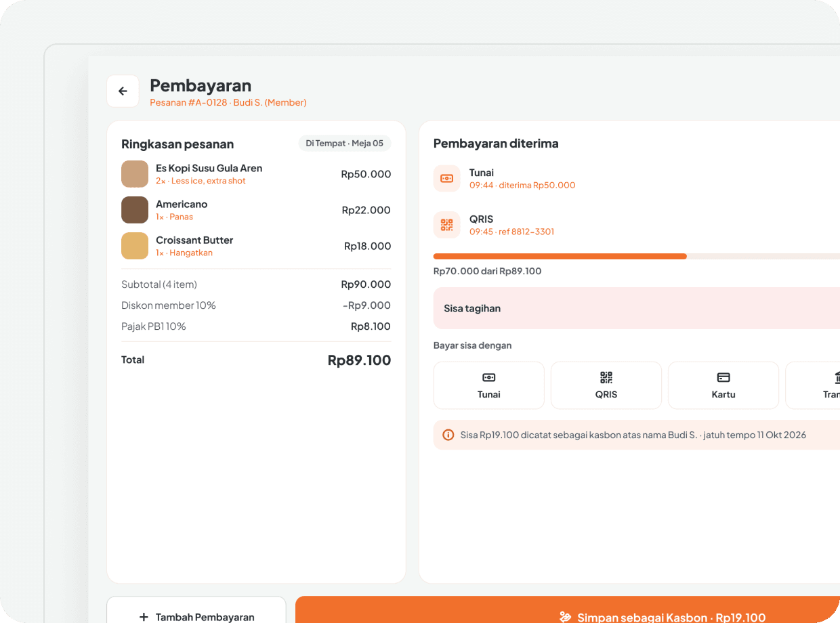840x623 pixels.
Task: Click the -Rp9.000 discount value
Action: click(x=366, y=305)
